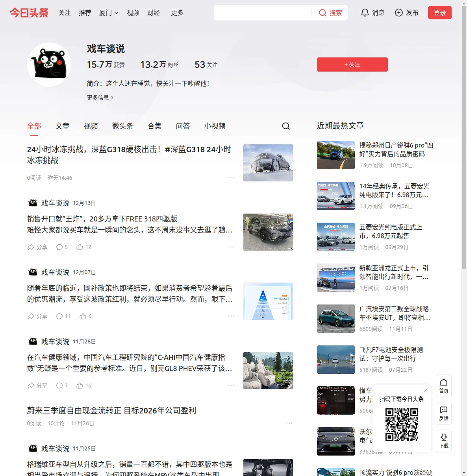467x476 pixels.
Task: Share the 别克GL8 PHEV post
Action: (x=37, y=386)
